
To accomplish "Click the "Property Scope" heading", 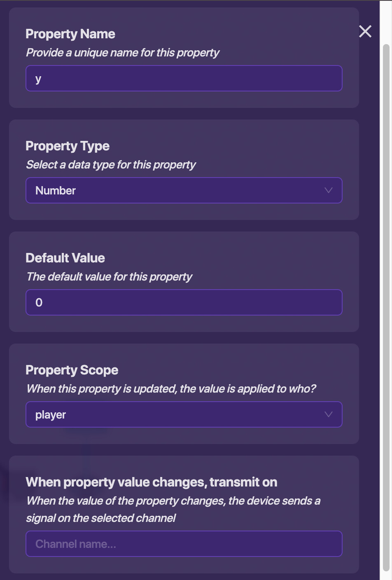I will (x=72, y=370).
